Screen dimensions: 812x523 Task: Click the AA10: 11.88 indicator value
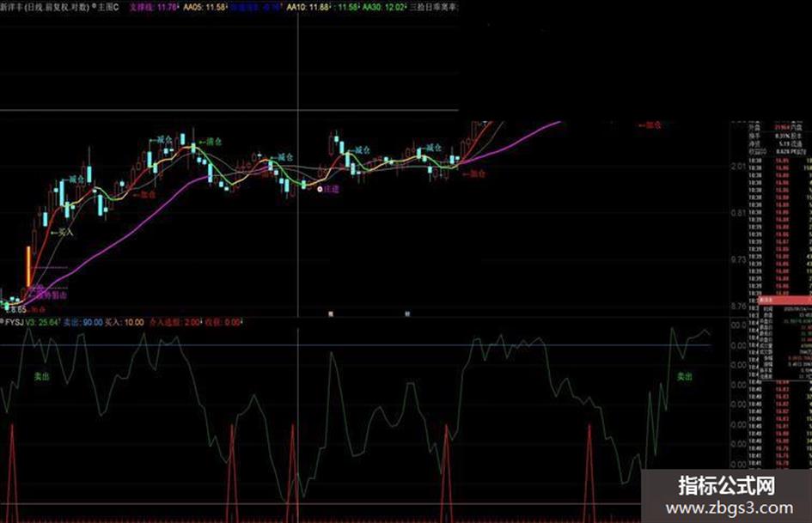point(308,7)
